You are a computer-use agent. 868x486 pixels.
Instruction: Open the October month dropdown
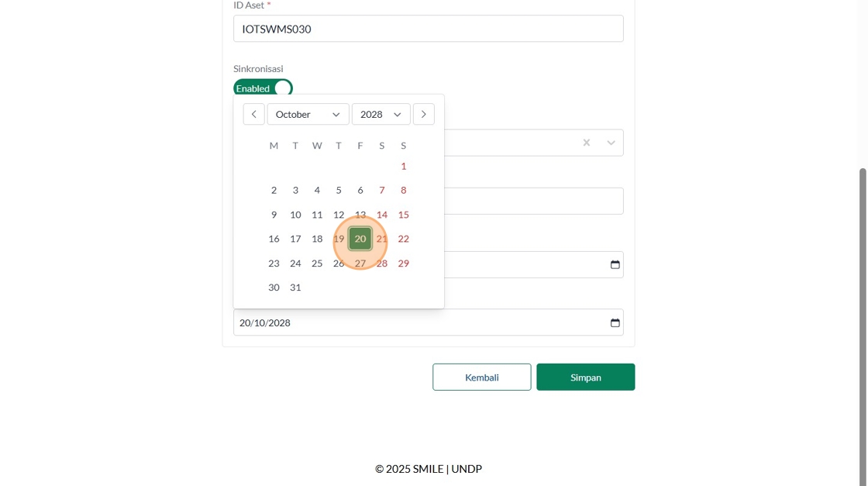coord(308,114)
